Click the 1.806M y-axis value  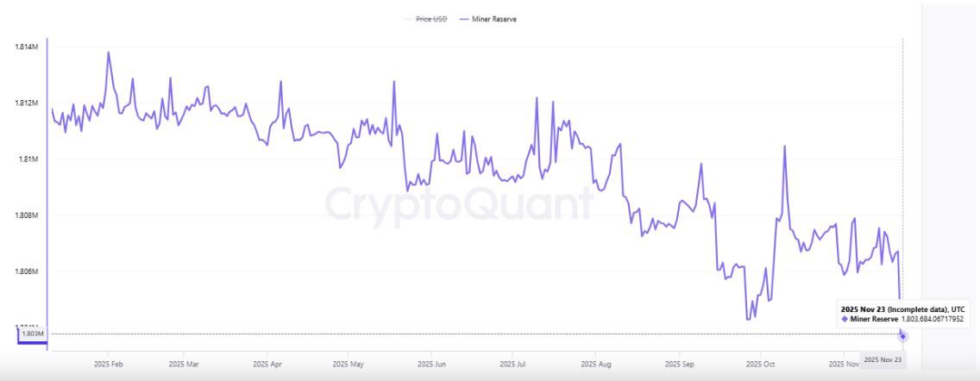(x=27, y=272)
